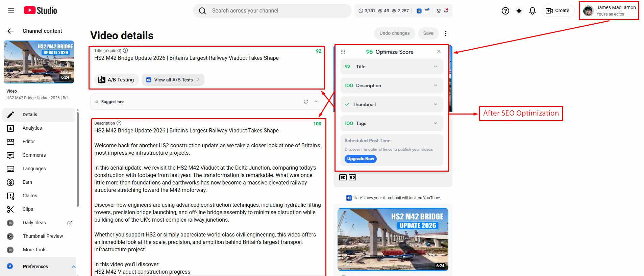Click the Create button
The height and width of the screenshot is (276, 644).
point(558,11)
